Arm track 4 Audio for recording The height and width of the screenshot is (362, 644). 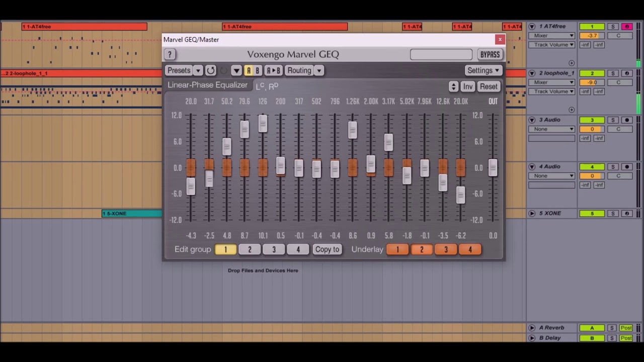[x=627, y=166]
